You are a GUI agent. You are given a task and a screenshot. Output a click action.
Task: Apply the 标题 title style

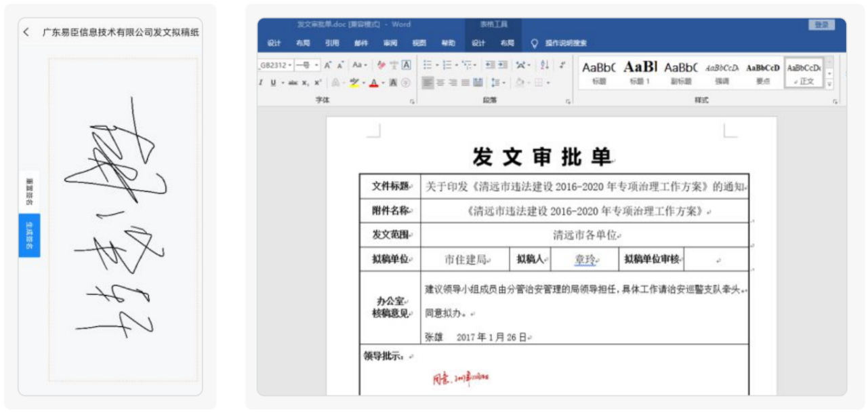[x=599, y=73]
